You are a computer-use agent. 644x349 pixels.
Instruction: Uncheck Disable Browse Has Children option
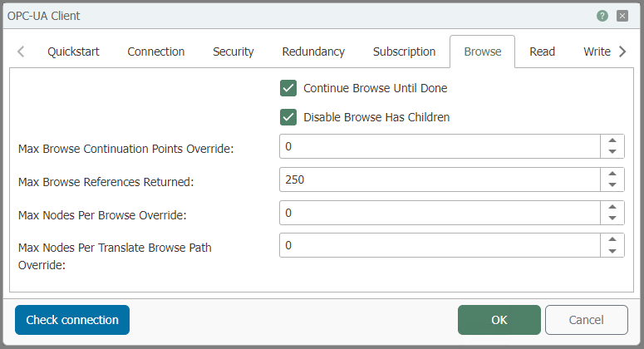(288, 117)
